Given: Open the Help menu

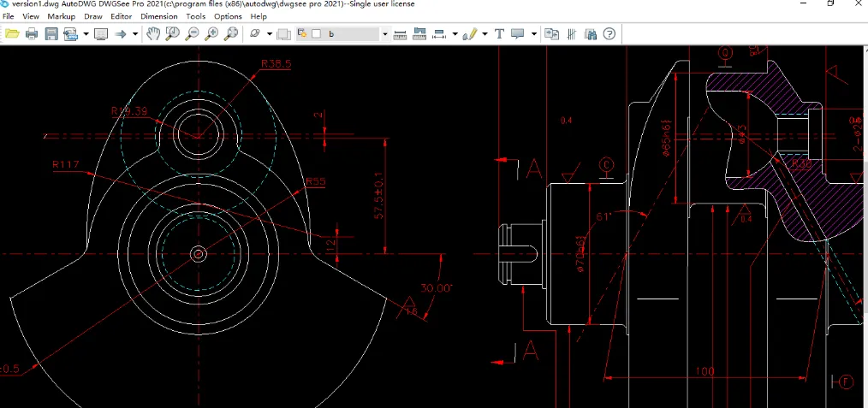Looking at the screenshot, I should point(259,16).
